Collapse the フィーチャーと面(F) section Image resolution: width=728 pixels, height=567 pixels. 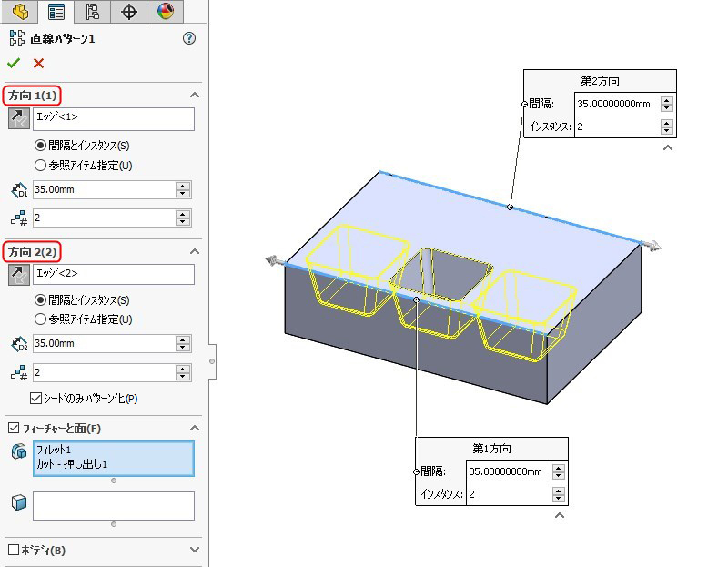click(x=194, y=428)
